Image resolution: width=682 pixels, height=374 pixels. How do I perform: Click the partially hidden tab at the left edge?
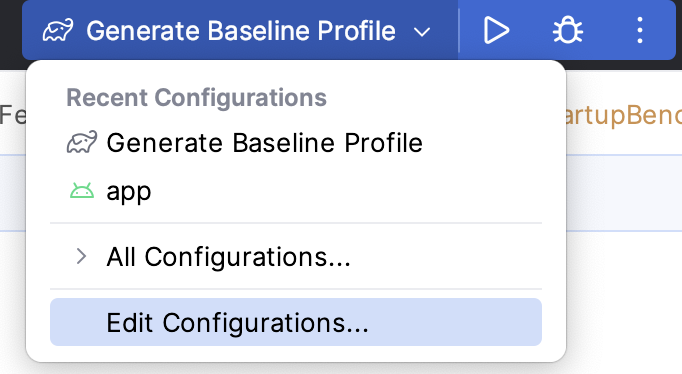(13, 115)
